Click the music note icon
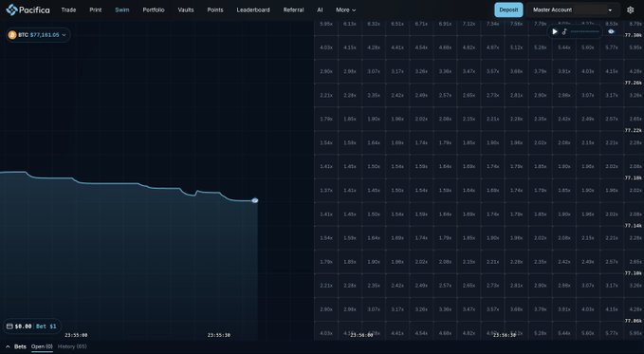644x354 pixels. 564,31
